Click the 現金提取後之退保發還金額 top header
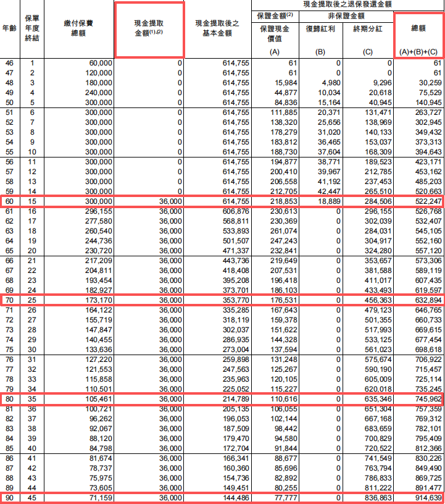This screenshot has height=504, width=445. pyautogui.click(x=347, y=4)
